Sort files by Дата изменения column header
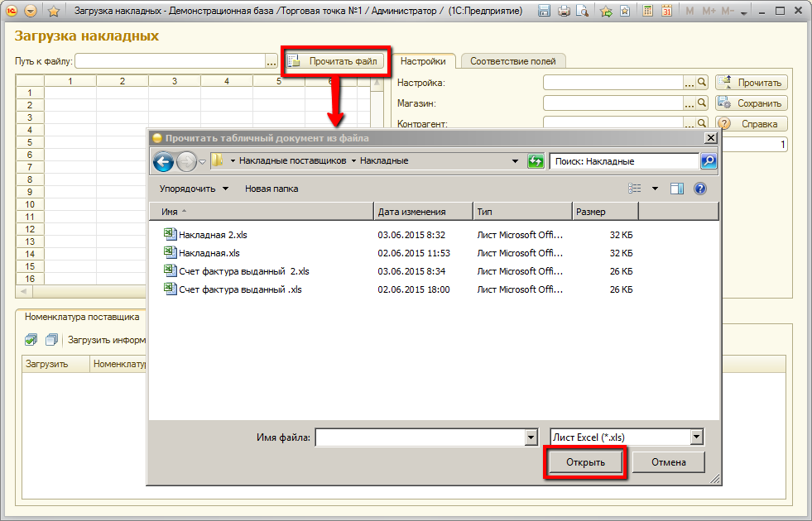812x521 pixels. [x=422, y=212]
